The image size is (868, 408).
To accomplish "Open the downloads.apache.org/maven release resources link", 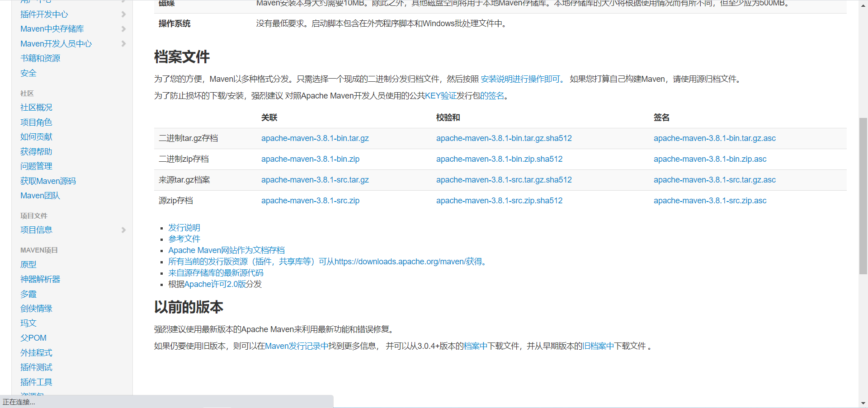I will click(x=327, y=262).
